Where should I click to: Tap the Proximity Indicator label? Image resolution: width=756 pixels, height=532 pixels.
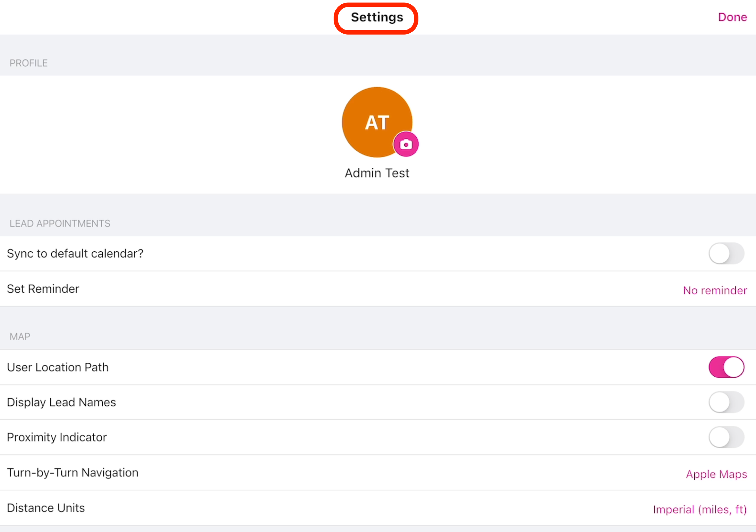[57, 437]
